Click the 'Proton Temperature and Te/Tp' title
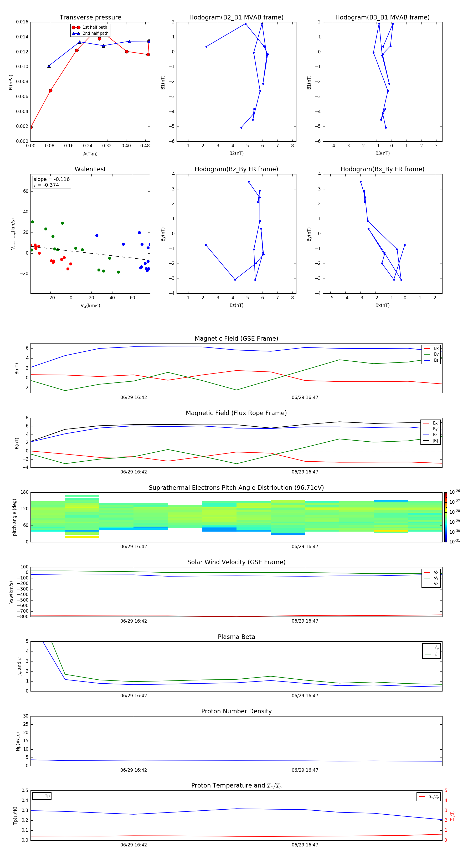This screenshot has width=473, height=868. (236, 786)
